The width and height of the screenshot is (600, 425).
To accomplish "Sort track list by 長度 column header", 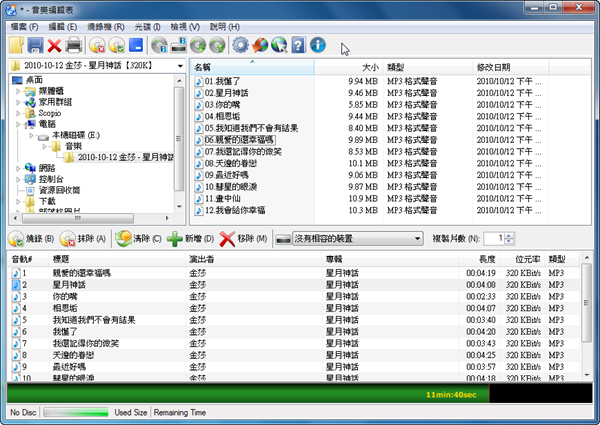I will click(485, 258).
